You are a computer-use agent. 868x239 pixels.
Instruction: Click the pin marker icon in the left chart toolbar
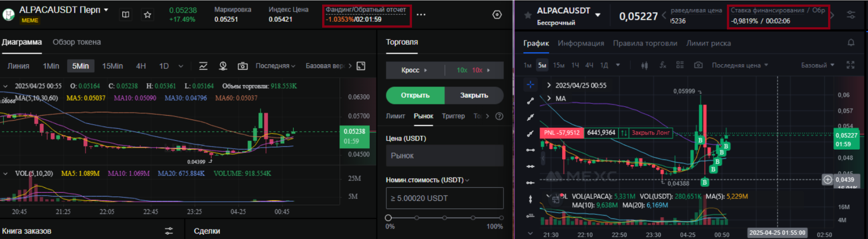click(223, 66)
